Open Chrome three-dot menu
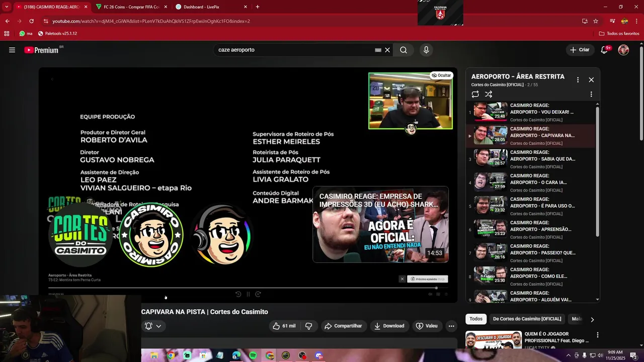Image resolution: width=644 pixels, height=362 pixels. pos(636,21)
